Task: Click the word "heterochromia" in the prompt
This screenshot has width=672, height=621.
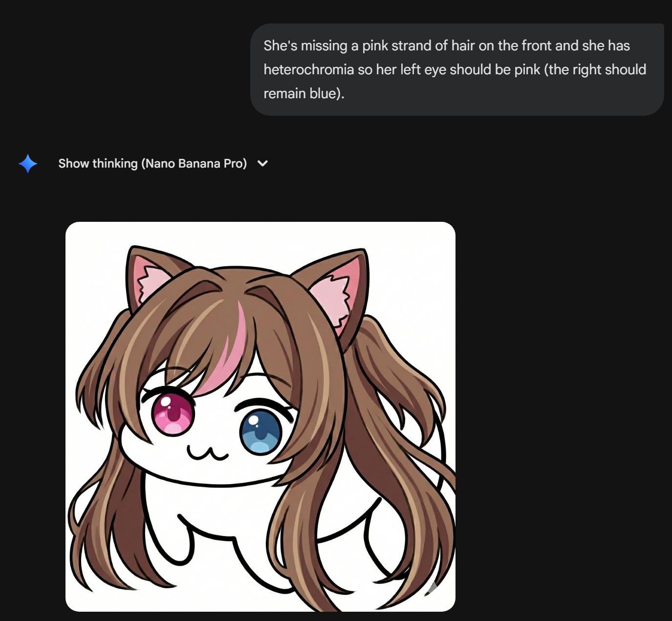Action: (x=309, y=69)
